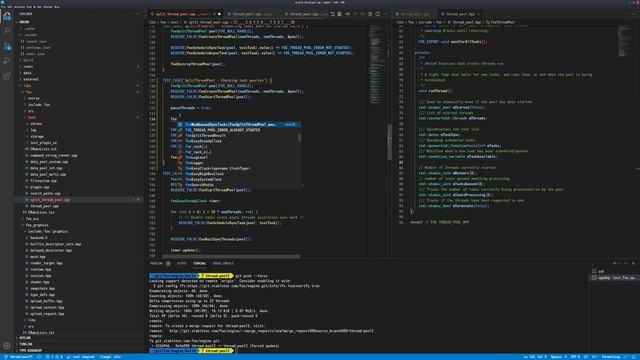The image size is (640, 360).
Task: Open the DEBUG CONSOLE panel tab
Action: pyautogui.click(x=223, y=264)
